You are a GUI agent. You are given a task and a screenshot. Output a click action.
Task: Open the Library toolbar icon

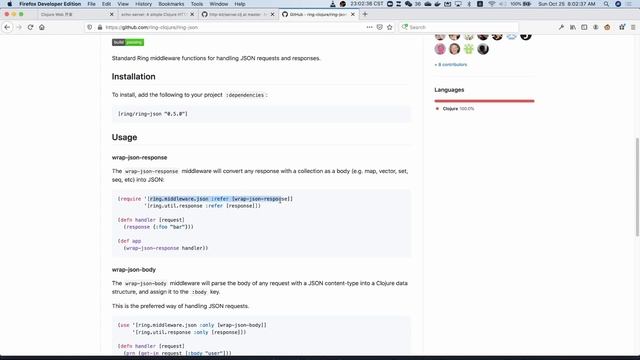(573, 27)
